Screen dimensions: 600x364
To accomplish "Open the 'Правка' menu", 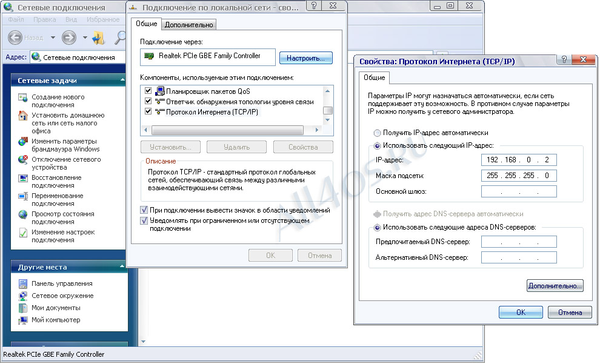I will 44,19.
